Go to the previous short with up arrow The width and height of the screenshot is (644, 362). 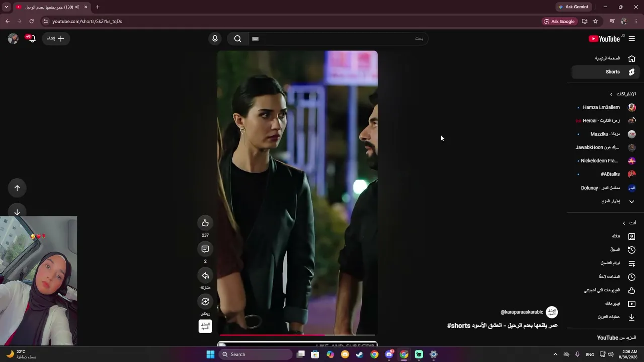(17, 188)
